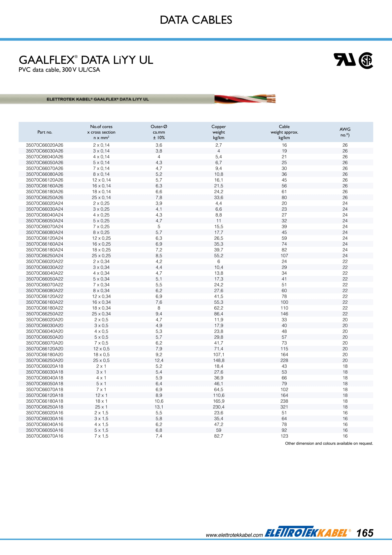This screenshot has height=555, width=392.
Task: Select part number 35070C66250A20
Action: pos(45,360)
